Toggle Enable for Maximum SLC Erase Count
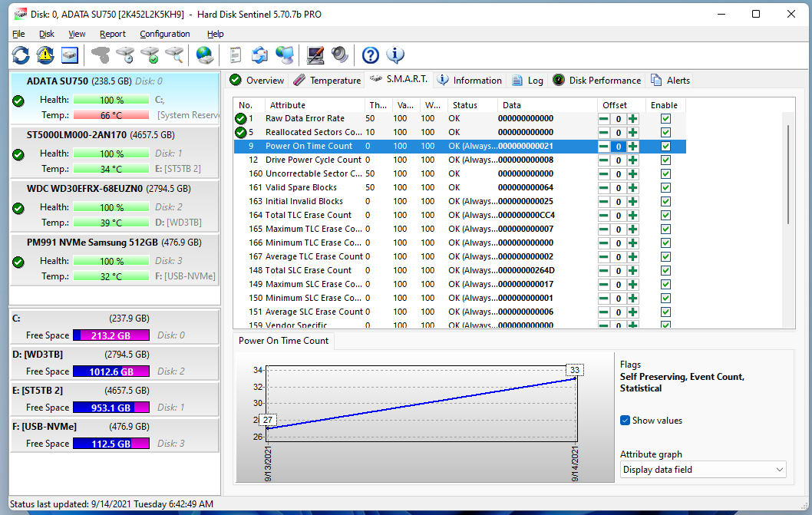 point(665,285)
